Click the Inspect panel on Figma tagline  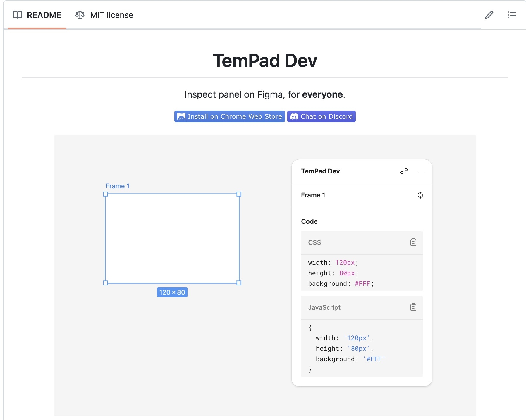[265, 94]
